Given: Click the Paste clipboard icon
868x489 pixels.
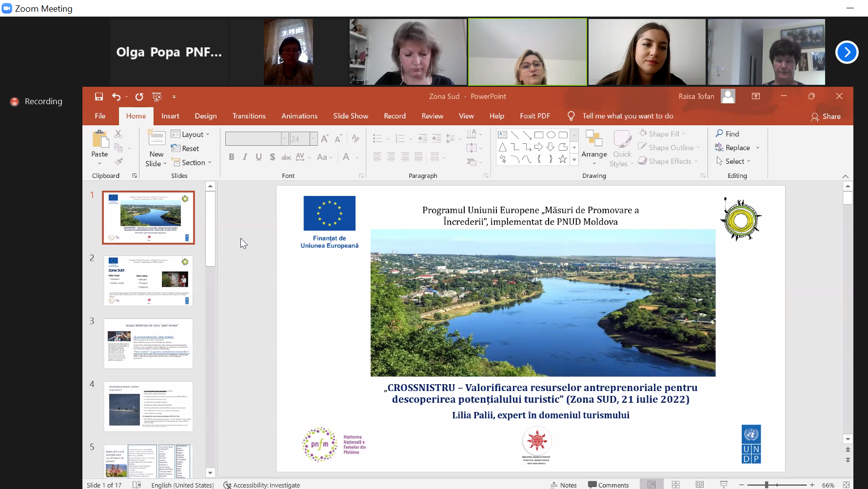Looking at the screenshot, I should (100, 139).
